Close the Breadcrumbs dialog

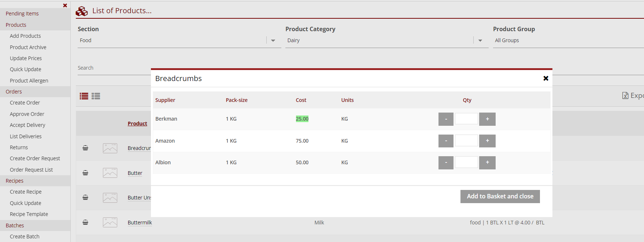point(545,78)
